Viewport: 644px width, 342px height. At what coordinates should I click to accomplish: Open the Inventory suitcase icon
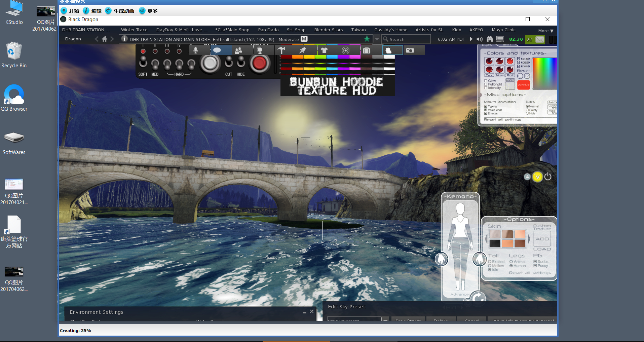click(367, 50)
